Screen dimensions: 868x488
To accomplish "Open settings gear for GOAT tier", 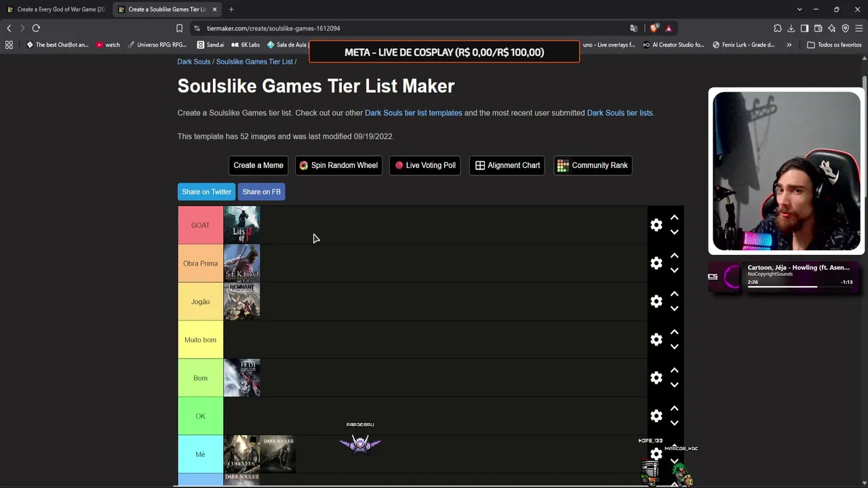I will click(x=656, y=225).
